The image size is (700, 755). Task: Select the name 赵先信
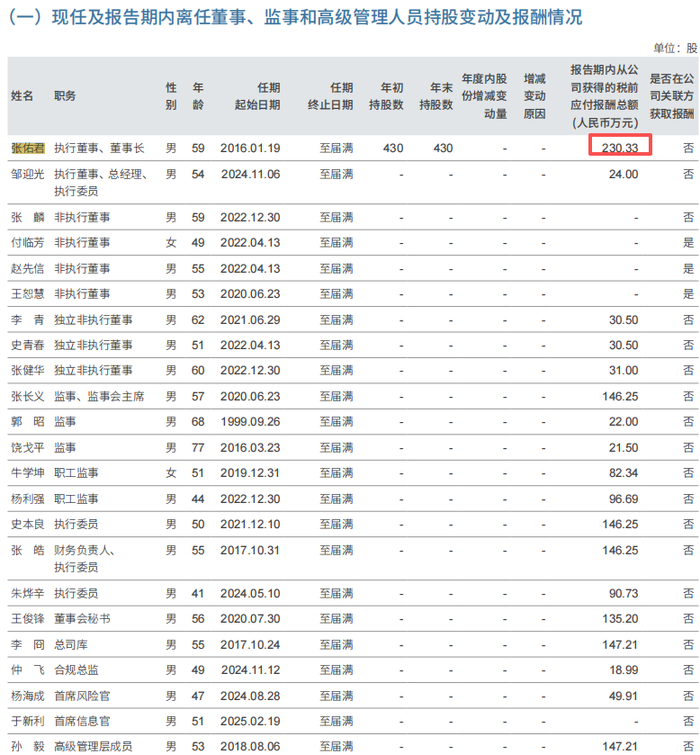pos(28,269)
